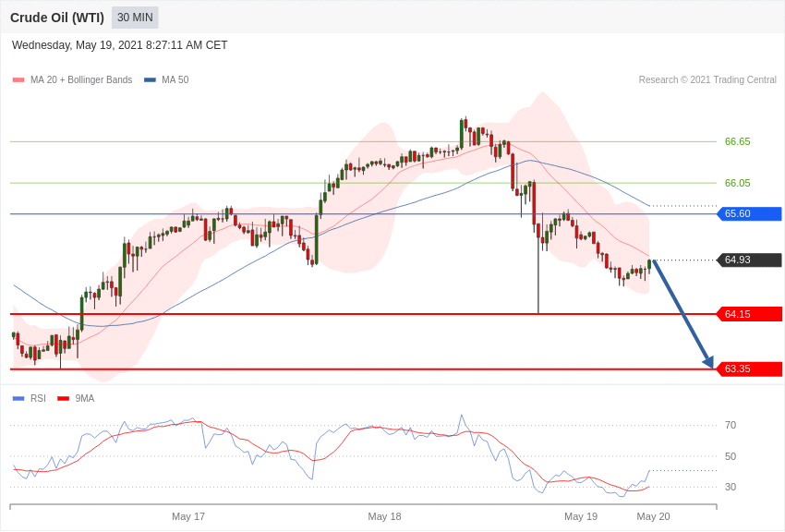Click the RSI 50 axis label

731,456
